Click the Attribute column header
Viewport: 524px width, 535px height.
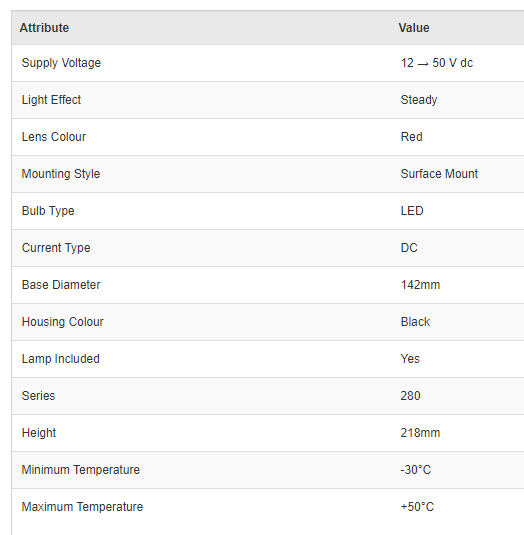click(x=44, y=28)
